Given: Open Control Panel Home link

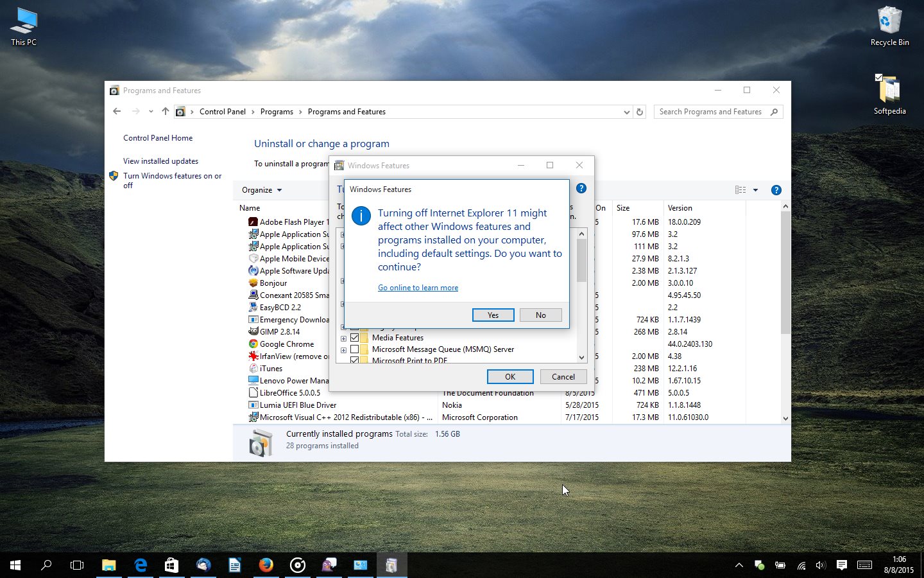Looking at the screenshot, I should [158, 138].
